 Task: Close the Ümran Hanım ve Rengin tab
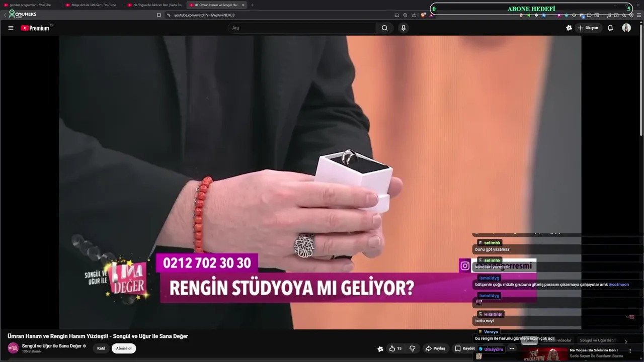coord(243,5)
